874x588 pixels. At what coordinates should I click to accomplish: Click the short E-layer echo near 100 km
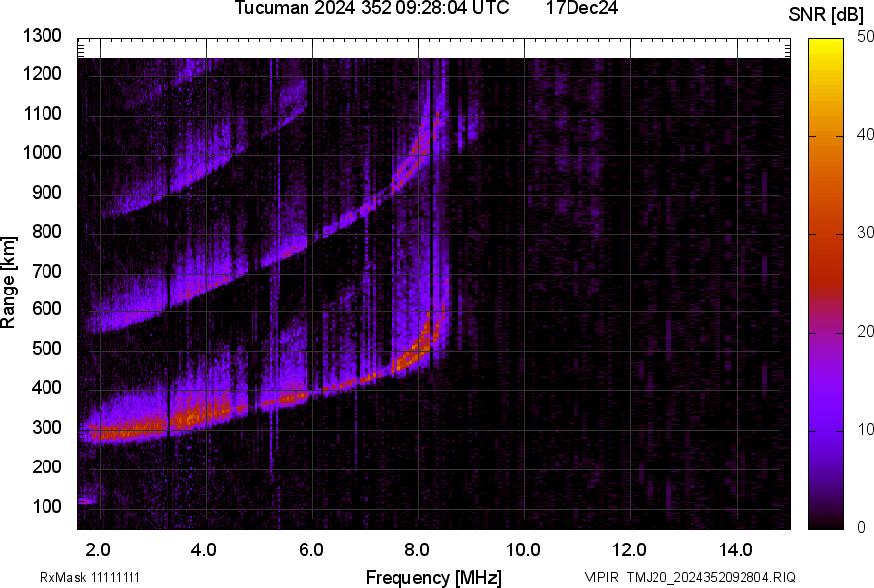[87, 501]
